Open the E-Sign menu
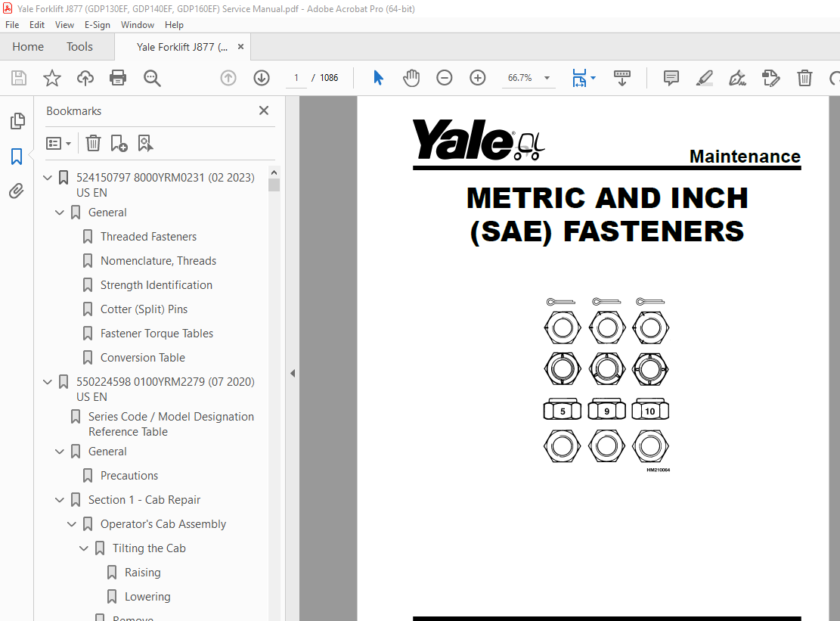This screenshot has width=840, height=621. pos(97,25)
